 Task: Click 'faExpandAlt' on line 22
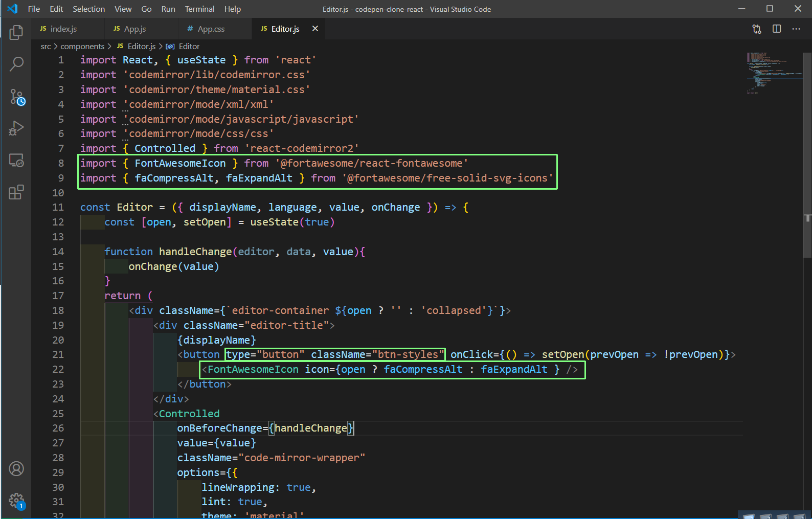(x=514, y=369)
